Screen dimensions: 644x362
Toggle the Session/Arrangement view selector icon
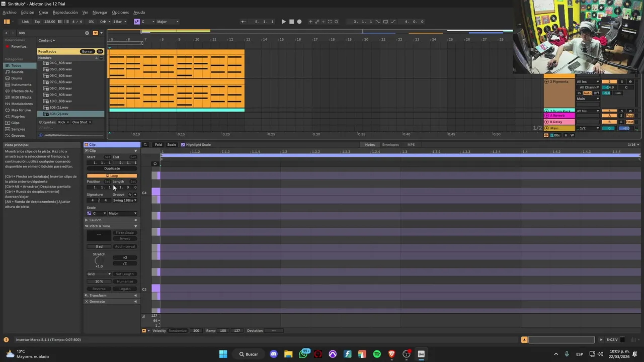(7, 22)
